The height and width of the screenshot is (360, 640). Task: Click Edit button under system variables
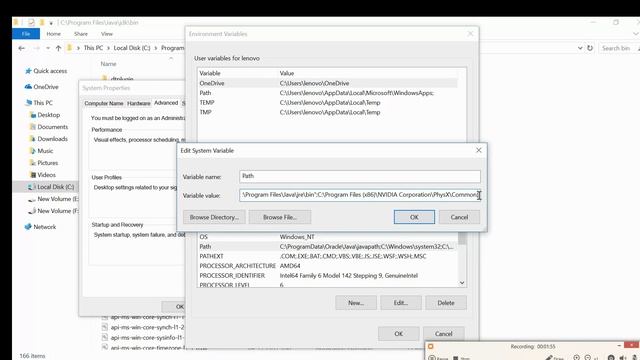tap(401, 303)
